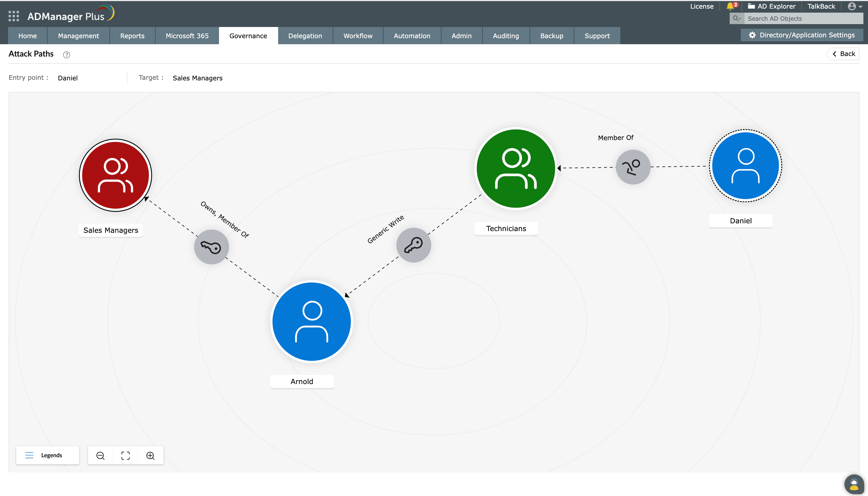Viewport: 868px width, 496px height.
Task: Expand the Legends panel
Action: click(x=47, y=455)
